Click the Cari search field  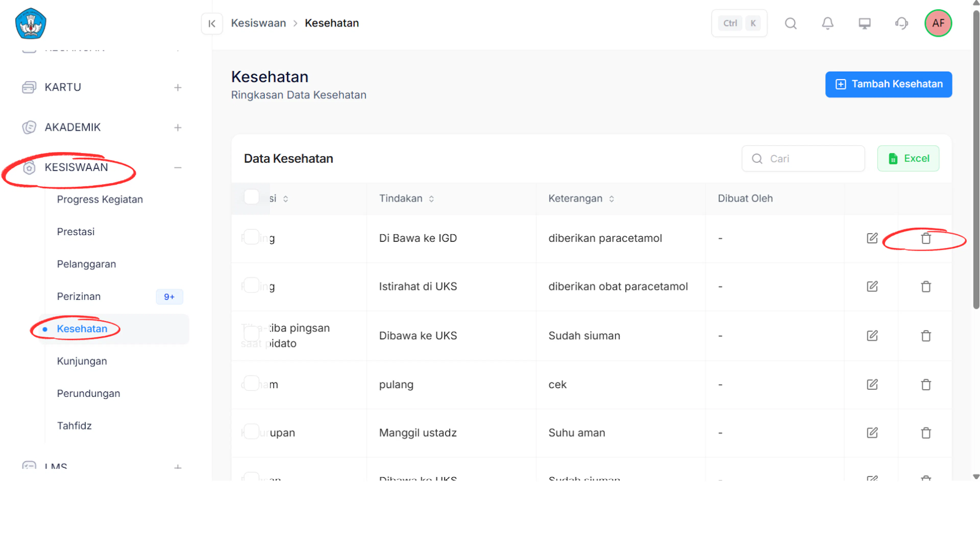point(803,159)
